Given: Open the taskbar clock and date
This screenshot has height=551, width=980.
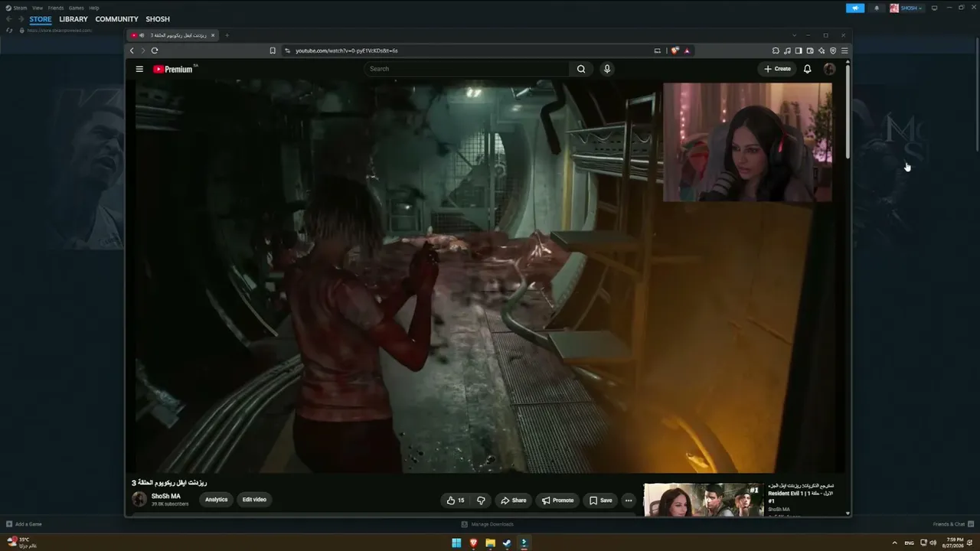Looking at the screenshot, I should [x=954, y=543].
